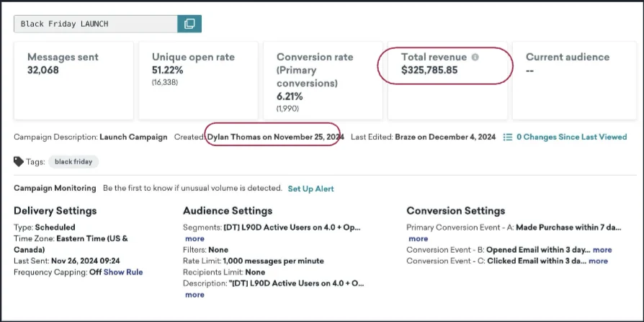
Task: Click Set Up Alert link
Action: point(311,189)
